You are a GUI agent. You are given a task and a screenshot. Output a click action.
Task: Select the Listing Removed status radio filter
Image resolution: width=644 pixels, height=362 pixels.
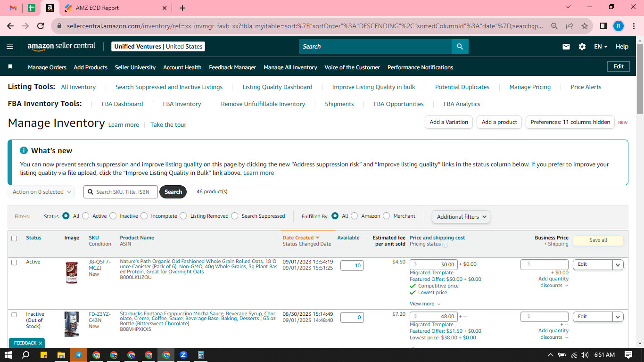coord(183,216)
